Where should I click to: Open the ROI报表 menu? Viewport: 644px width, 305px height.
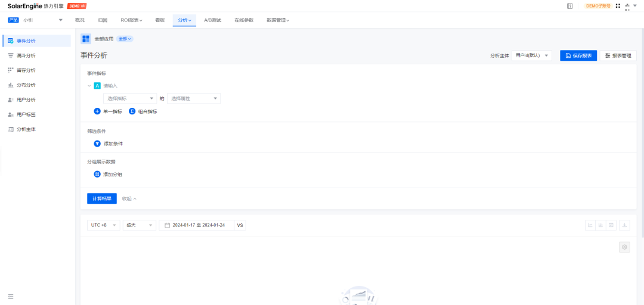coord(131,20)
